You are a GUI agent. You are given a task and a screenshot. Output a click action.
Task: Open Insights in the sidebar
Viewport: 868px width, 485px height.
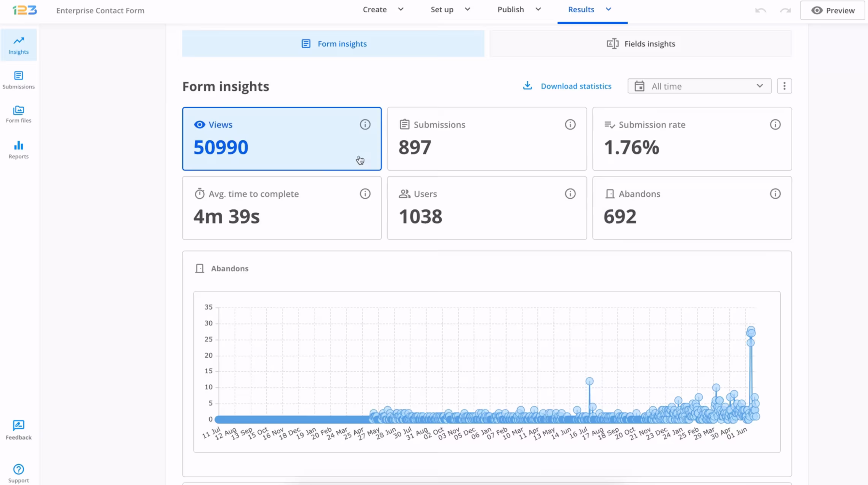(19, 45)
